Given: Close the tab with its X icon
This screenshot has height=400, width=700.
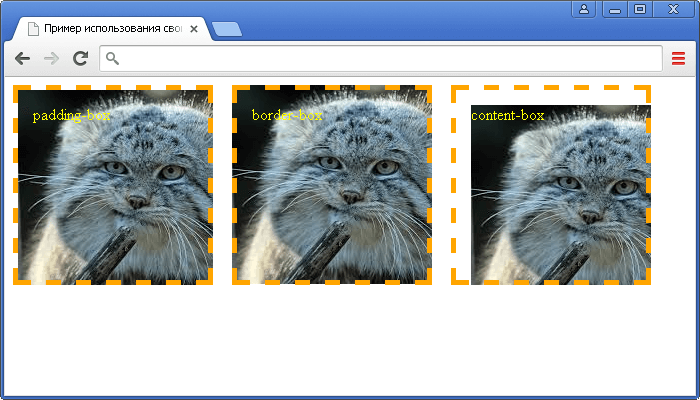Looking at the screenshot, I should [x=194, y=29].
